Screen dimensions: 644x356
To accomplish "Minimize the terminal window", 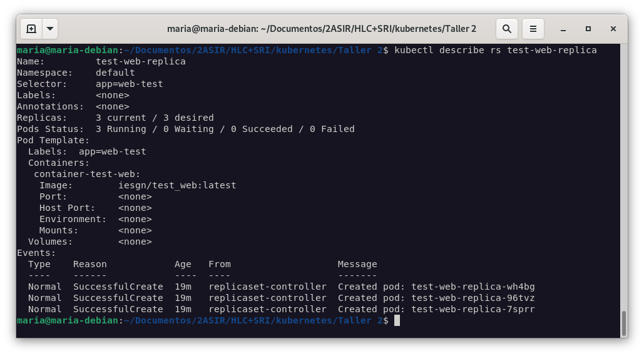I will (x=563, y=29).
